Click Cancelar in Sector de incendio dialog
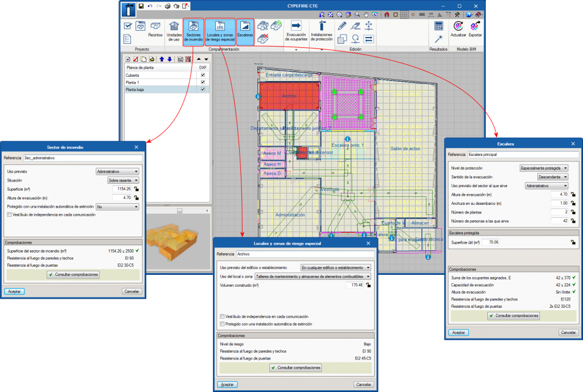Viewport: 583px width, 392px height. pyautogui.click(x=132, y=291)
